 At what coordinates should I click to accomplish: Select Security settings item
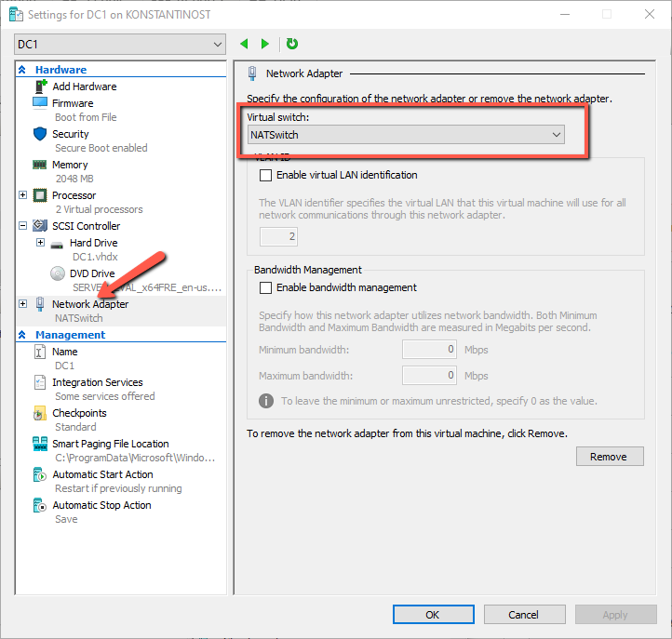click(x=71, y=134)
